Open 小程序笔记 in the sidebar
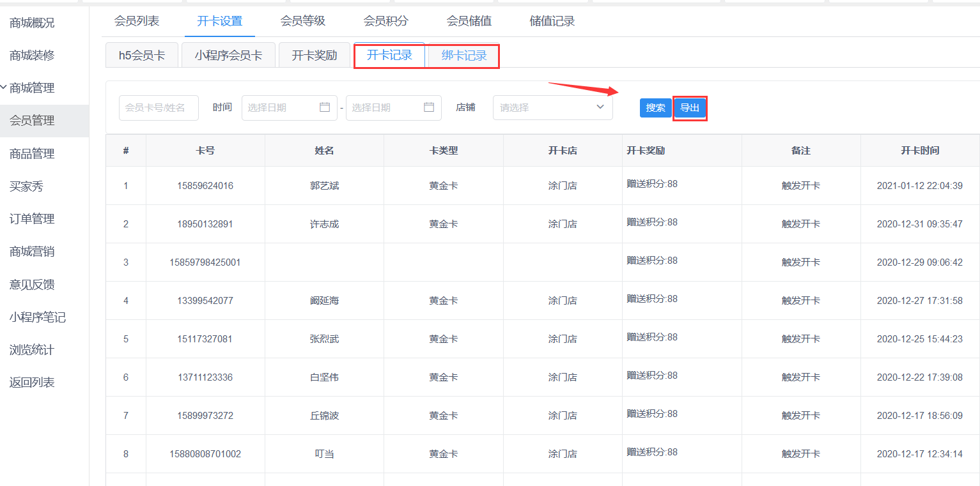Image resolution: width=980 pixels, height=486 pixels. [x=38, y=317]
